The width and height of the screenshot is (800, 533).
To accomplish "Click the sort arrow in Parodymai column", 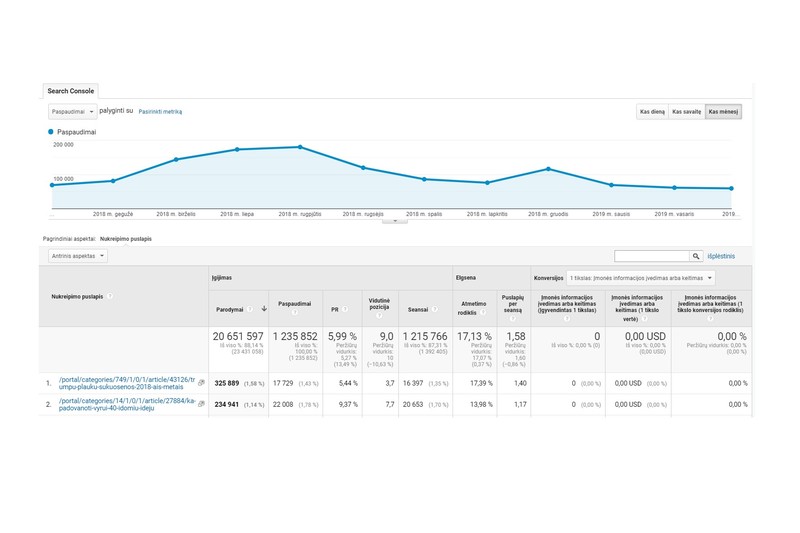I will tap(264, 309).
